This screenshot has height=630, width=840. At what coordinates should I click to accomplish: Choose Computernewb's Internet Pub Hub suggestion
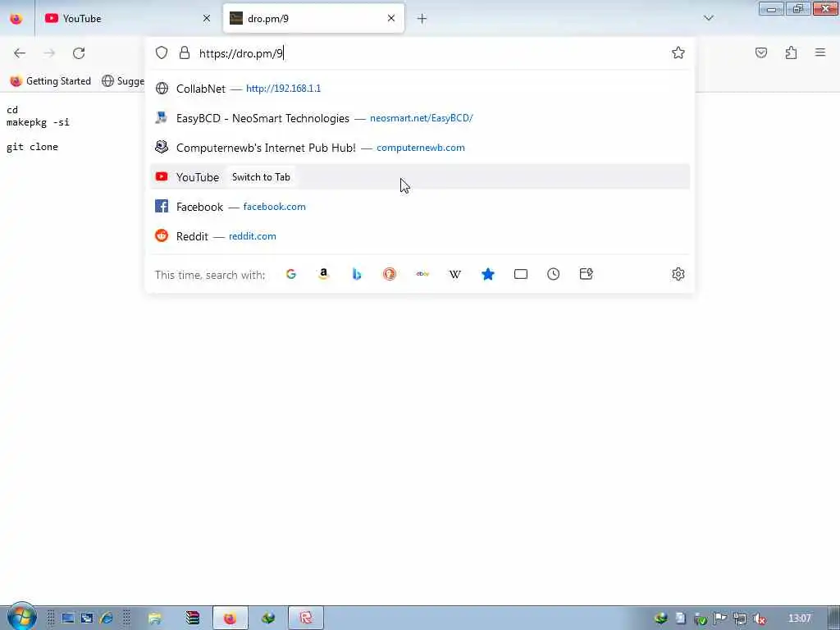[x=420, y=148]
